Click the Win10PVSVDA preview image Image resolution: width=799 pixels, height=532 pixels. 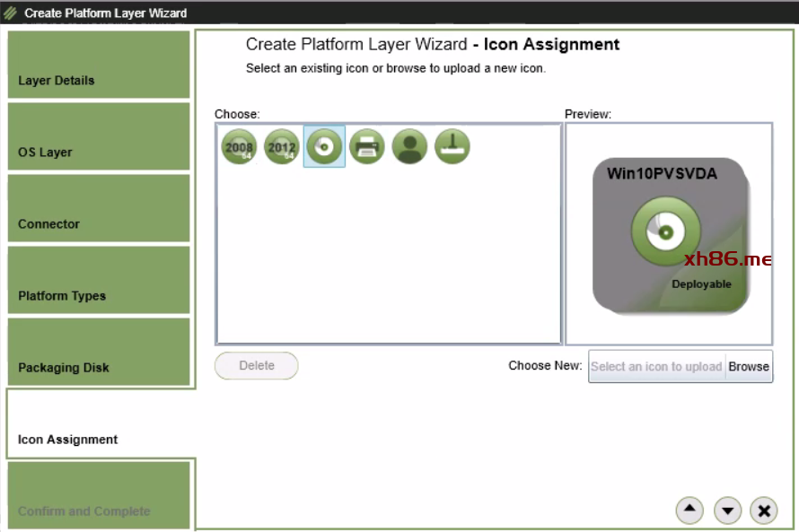pyautogui.click(x=669, y=235)
